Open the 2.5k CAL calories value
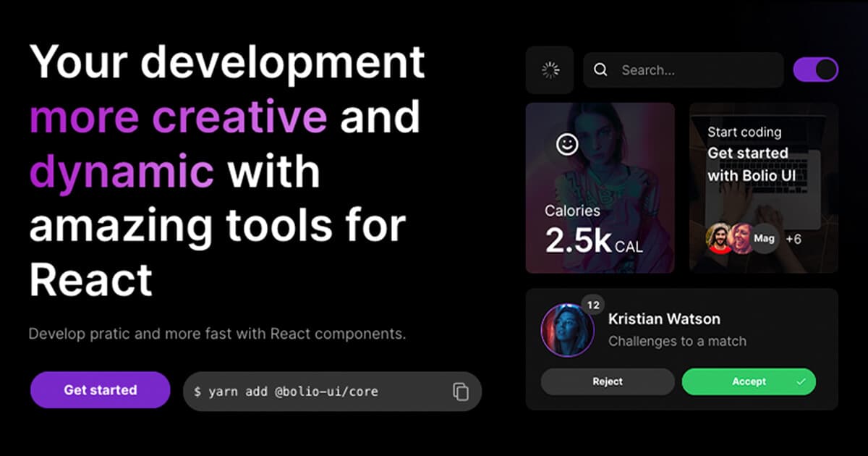Image resolution: width=868 pixels, height=456 pixels. (x=593, y=241)
